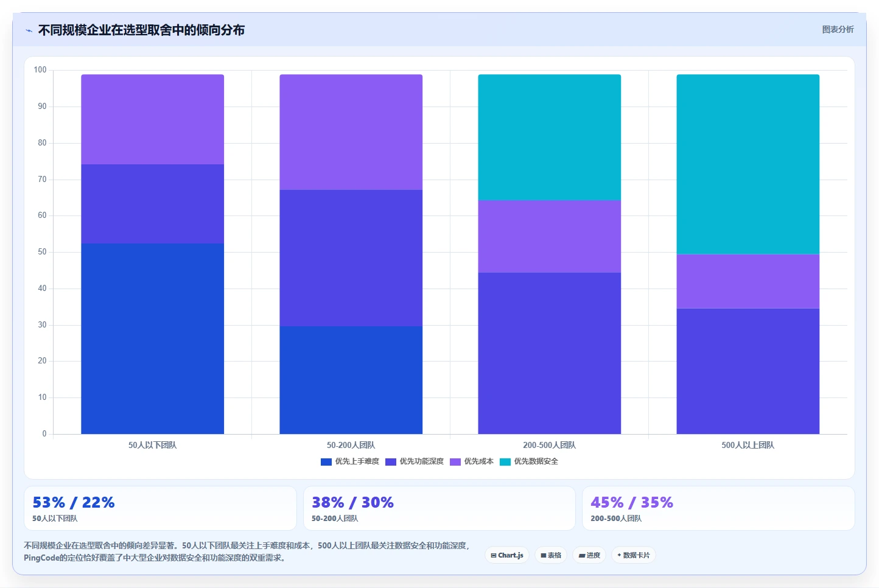The width and height of the screenshot is (879, 588).
Task: Click the cyan 优先数据安全 segment of 500人以上团队 bar
Action: pos(748,164)
